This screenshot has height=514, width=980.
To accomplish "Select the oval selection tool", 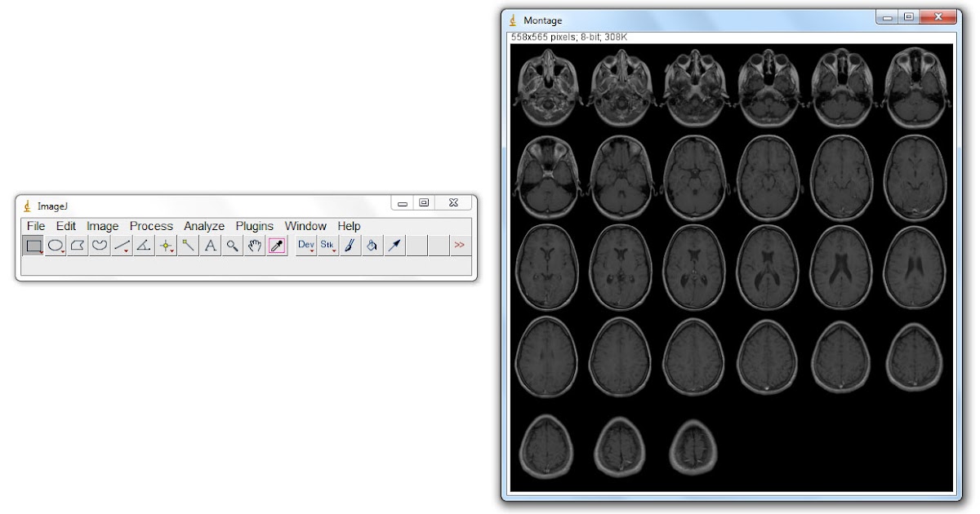I will click(x=56, y=245).
